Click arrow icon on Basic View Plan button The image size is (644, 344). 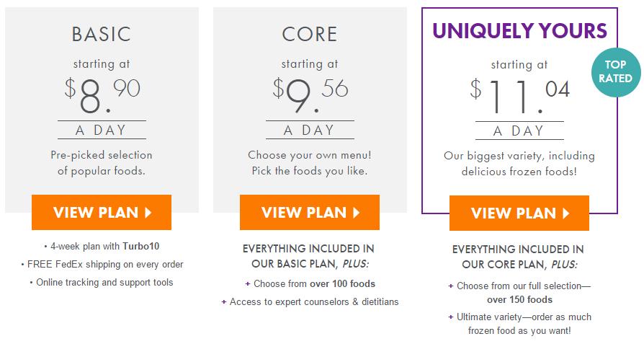(x=148, y=213)
